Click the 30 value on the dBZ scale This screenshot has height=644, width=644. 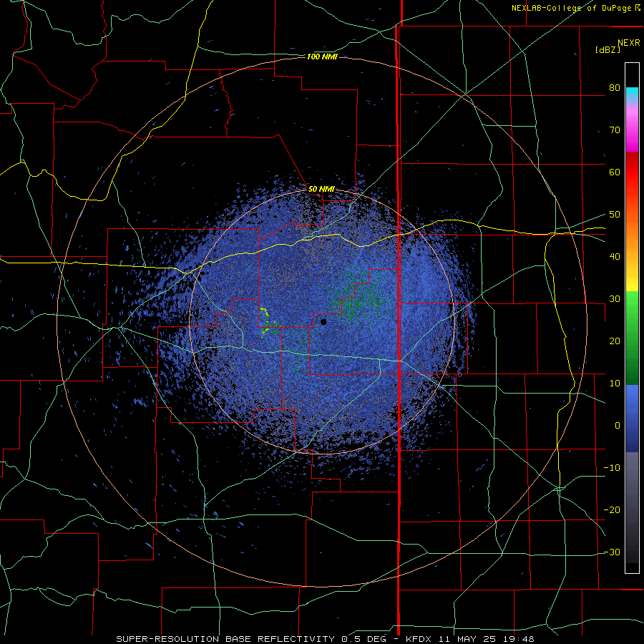615,299
